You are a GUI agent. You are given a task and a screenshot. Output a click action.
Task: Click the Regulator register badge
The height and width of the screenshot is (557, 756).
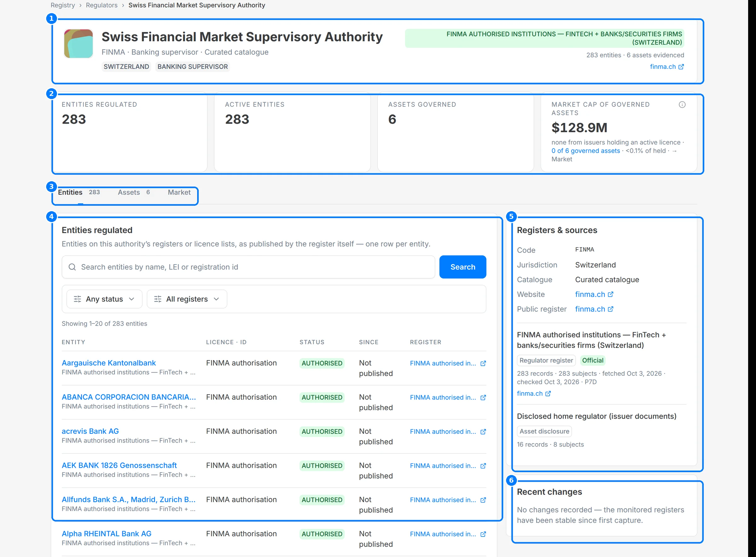coord(546,360)
